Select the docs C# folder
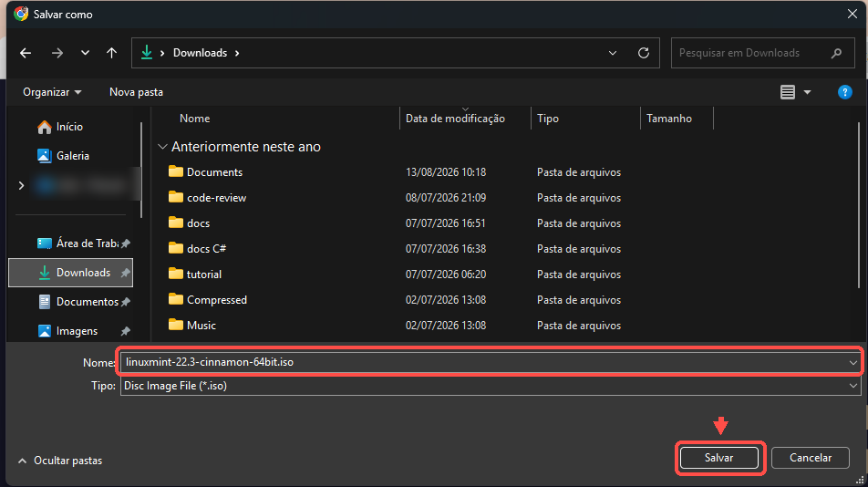Viewport: 868px width, 487px height. point(197,248)
